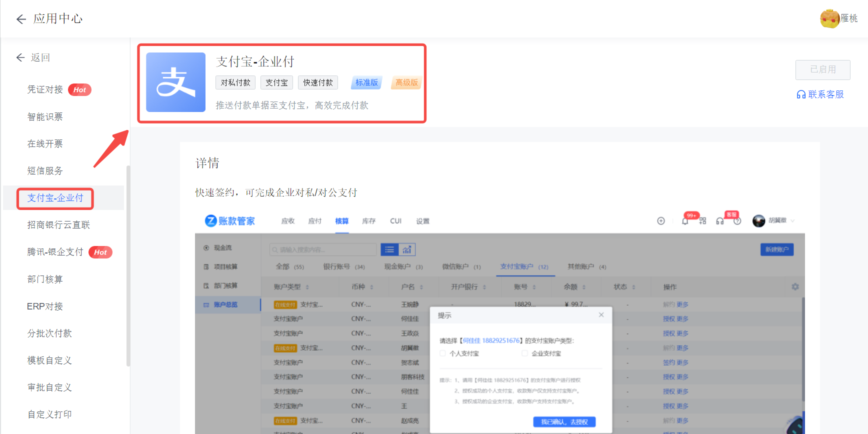Click the 已启用 button
Viewport: 868px width, 434px height.
click(x=823, y=69)
